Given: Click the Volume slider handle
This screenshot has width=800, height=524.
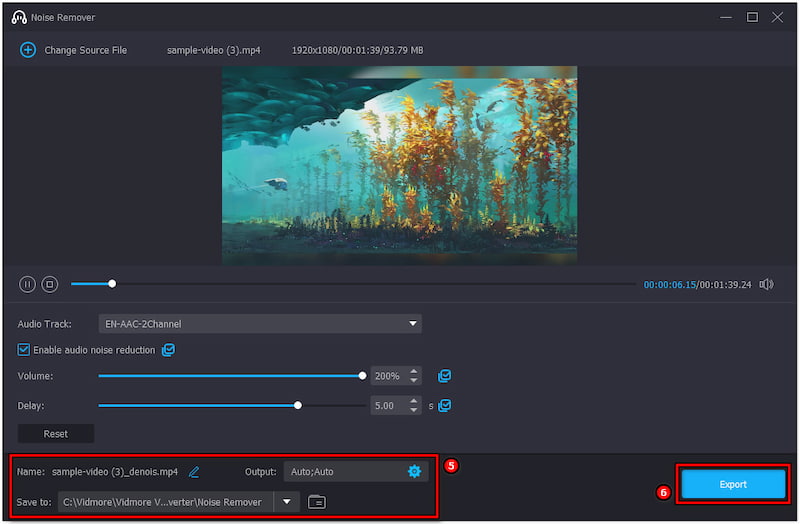Looking at the screenshot, I should pyautogui.click(x=362, y=376).
